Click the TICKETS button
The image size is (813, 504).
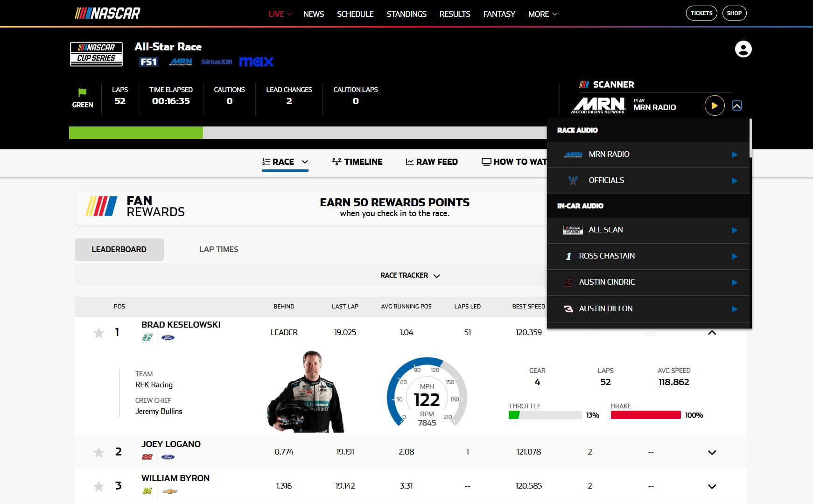[x=701, y=13]
